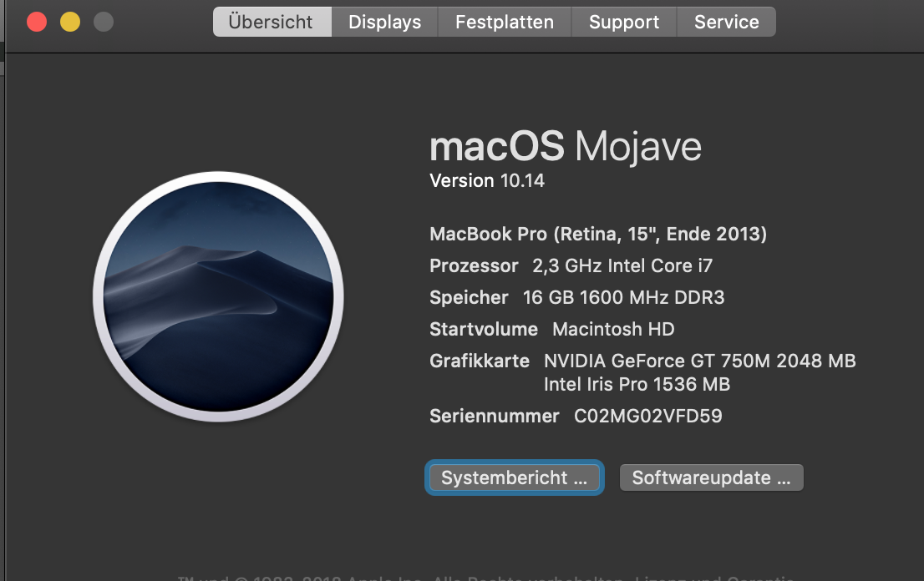Minimize the window with the yellow button
Screen dimensions: 924x581
pos(70,23)
